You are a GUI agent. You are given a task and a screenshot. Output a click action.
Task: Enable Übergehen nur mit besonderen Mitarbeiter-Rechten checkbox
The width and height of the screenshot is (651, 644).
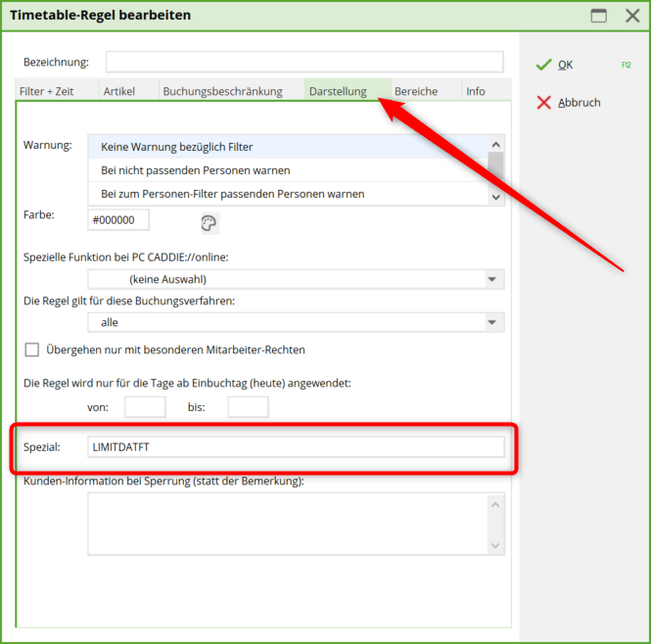click(32, 349)
